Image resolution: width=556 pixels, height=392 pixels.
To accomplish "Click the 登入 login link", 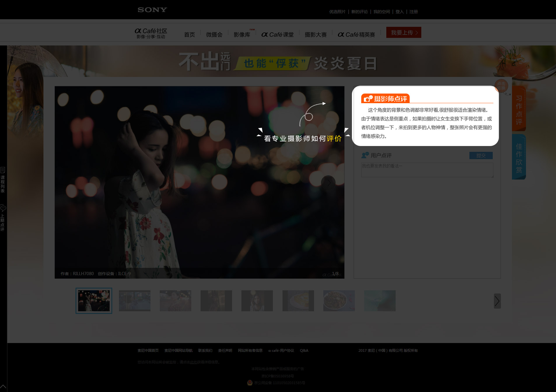I will point(399,12).
